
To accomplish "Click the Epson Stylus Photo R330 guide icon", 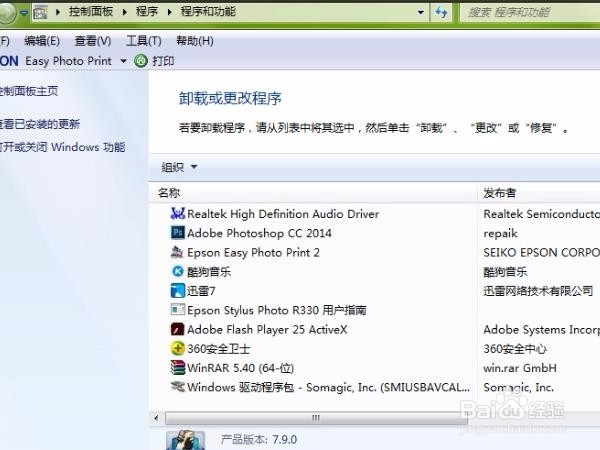I will pyautogui.click(x=178, y=310).
